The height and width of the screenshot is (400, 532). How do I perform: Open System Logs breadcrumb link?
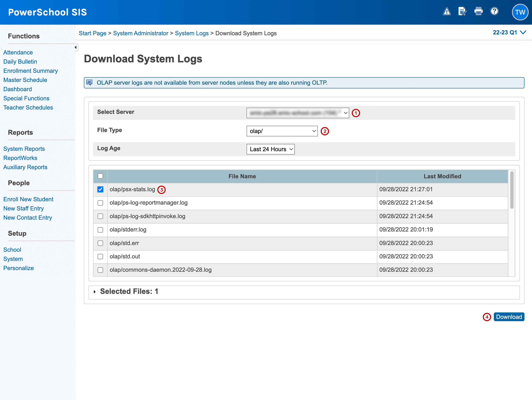pyautogui.click(x=192, y=33)
